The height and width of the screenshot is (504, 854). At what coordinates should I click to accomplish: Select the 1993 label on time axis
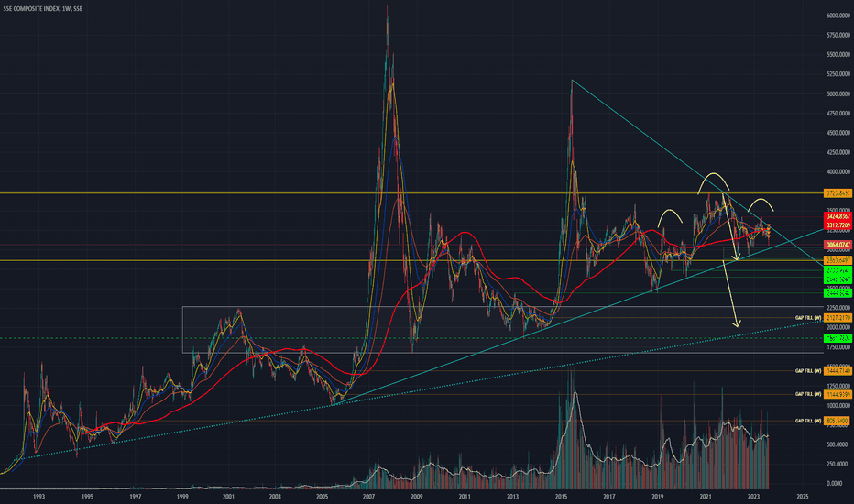point(38,497)
